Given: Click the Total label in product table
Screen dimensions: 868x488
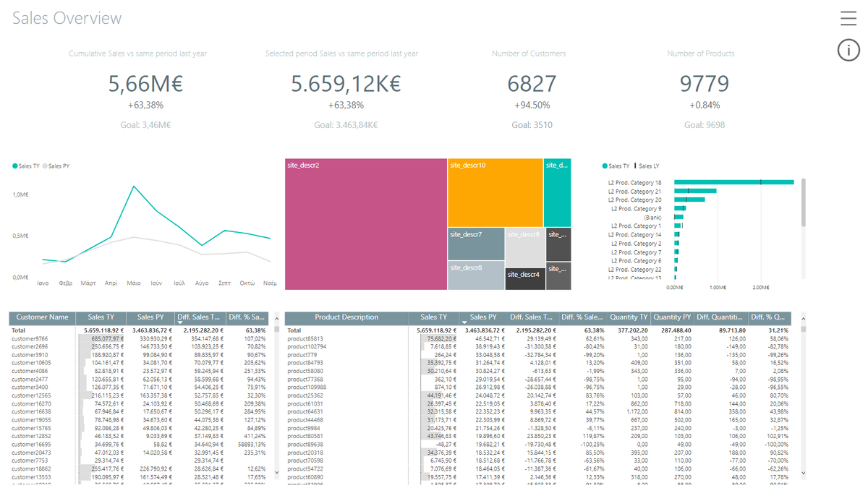Looking at the screenshot, I should tap(294, 330).
